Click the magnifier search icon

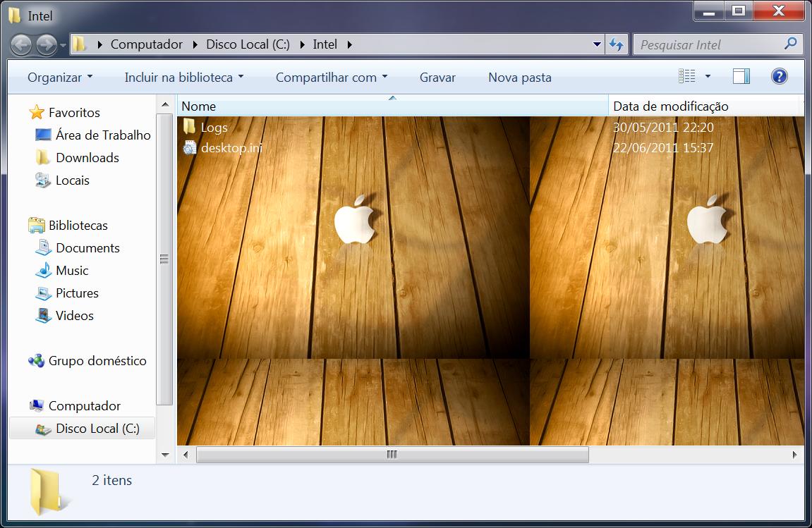791,44
